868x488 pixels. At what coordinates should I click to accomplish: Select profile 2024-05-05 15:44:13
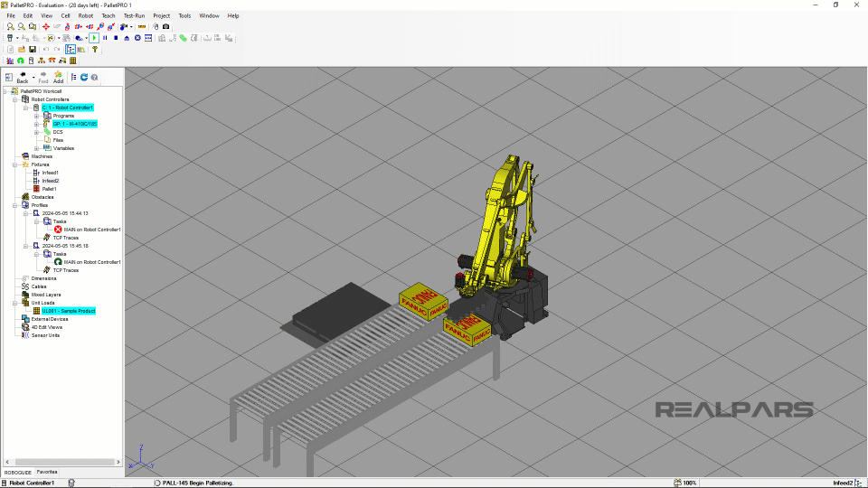click(x=65, y=213)
